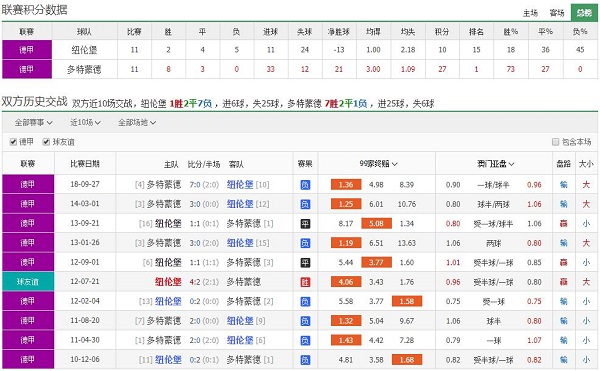
Task: Click the highlighted 1.68 odds in 10-12-06 row
Action: 407,360
